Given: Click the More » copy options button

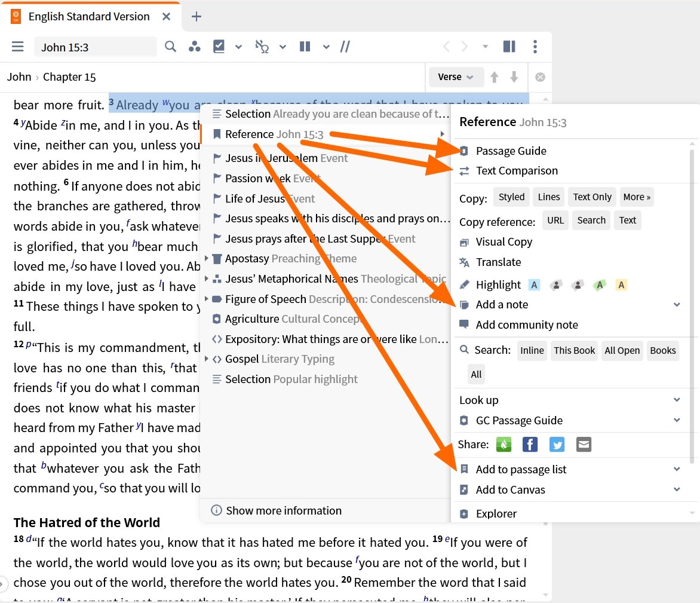Looking at the screenshot, I should (637, 197).
